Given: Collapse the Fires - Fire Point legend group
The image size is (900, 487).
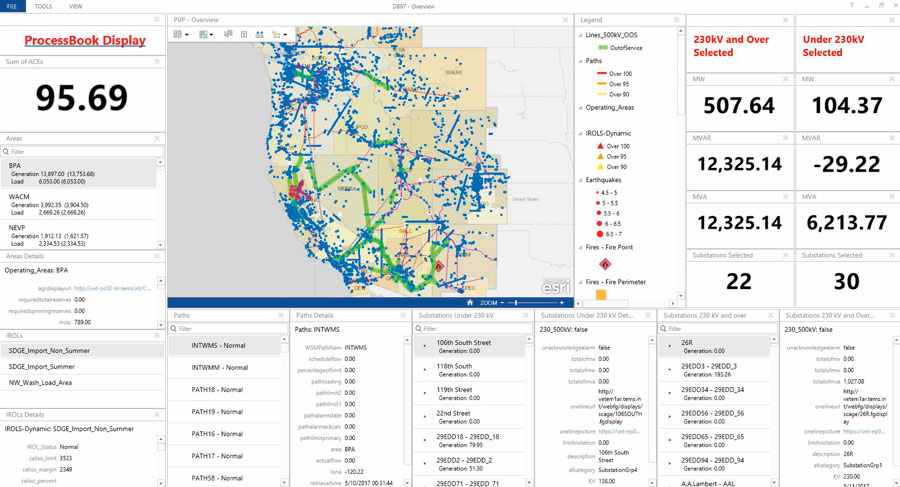Looking at the screenshot, I should click(x=580, y=248).
